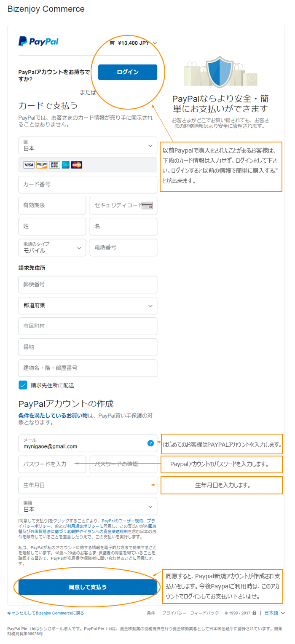Click the キャンセルしてBizenjoy Commerceに戻る link

click(46, 613)
